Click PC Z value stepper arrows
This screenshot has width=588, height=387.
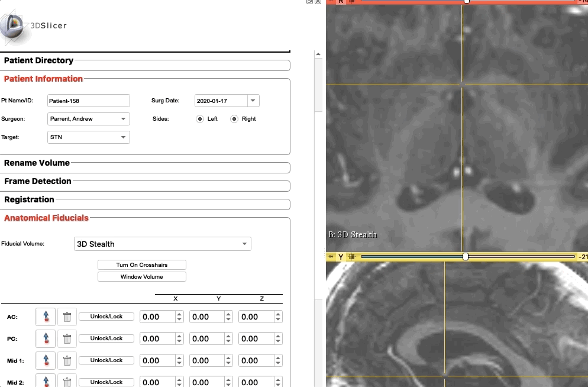coord(278,338)
